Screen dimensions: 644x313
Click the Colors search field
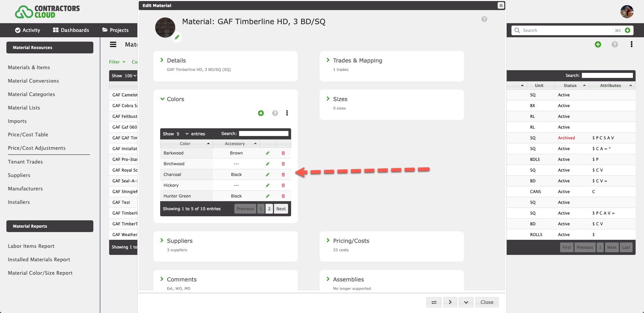[x=264, y=134]
